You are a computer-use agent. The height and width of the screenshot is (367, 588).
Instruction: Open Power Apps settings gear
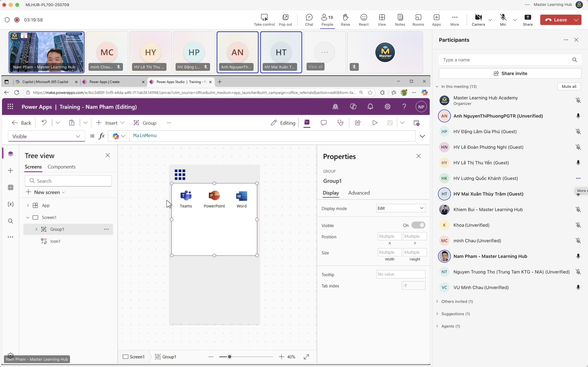point(387,107)
